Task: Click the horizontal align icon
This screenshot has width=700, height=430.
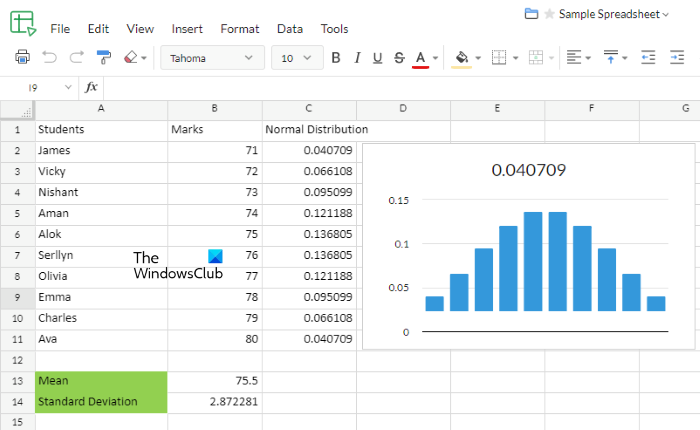Action: (574, 58)
